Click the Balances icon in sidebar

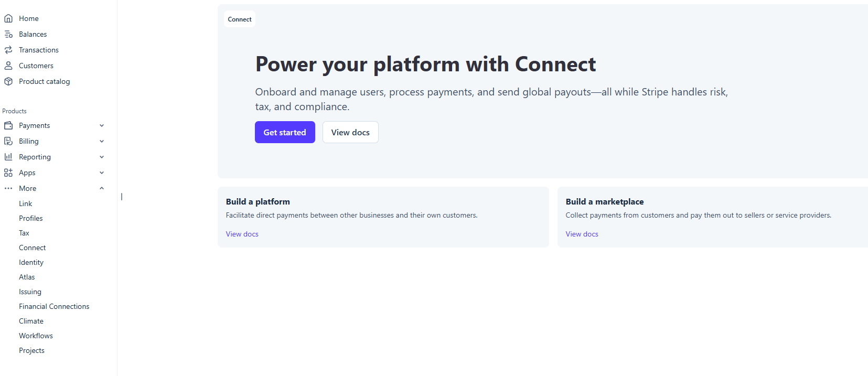pos(8,34)
